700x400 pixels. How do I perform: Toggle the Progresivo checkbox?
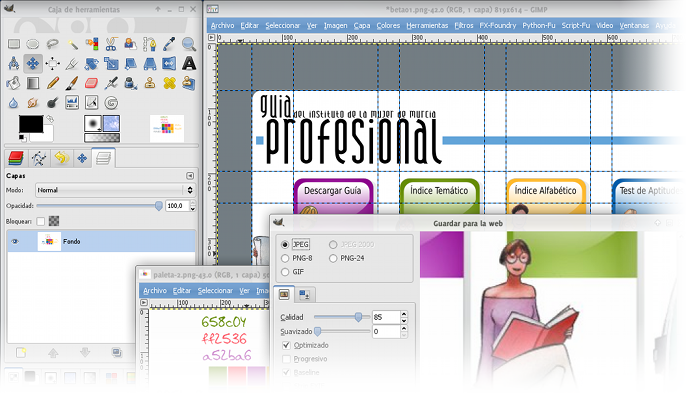(x=286, y=359)
